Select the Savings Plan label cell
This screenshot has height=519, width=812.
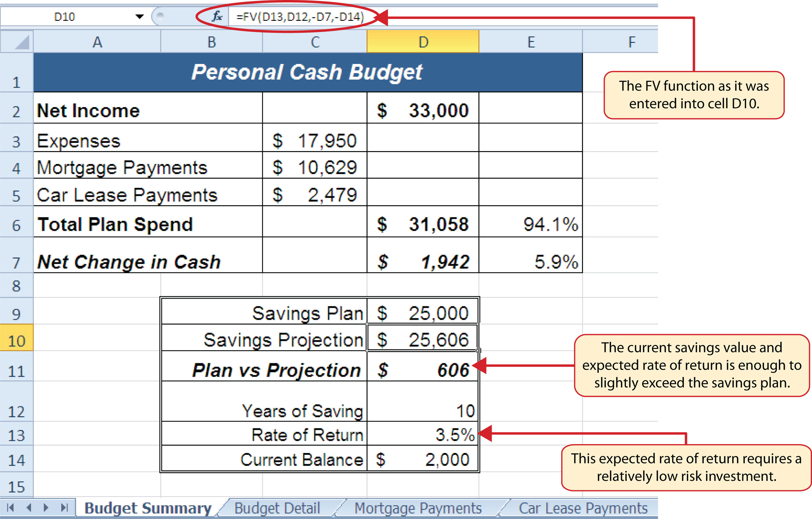tap(264, 311)
